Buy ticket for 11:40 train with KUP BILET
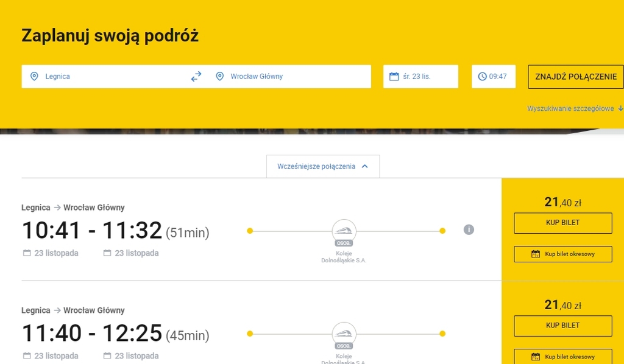624x364 pixels. coord(562,326)
